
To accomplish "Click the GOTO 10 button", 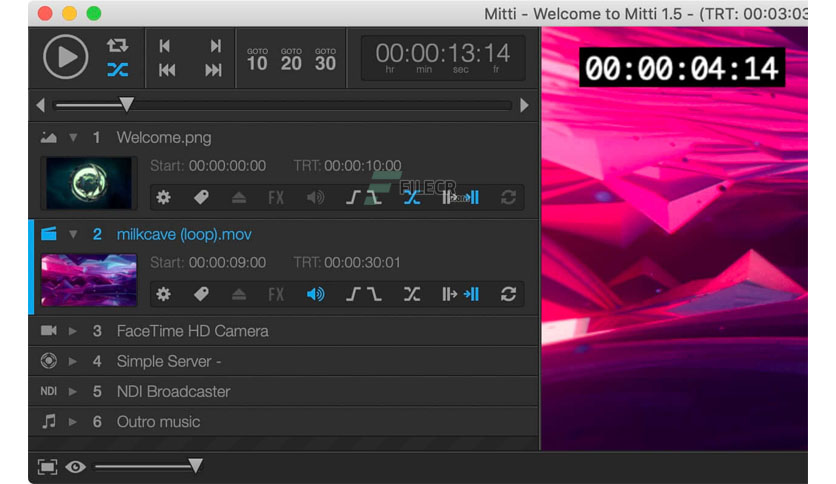I will [x=257, y=60].
